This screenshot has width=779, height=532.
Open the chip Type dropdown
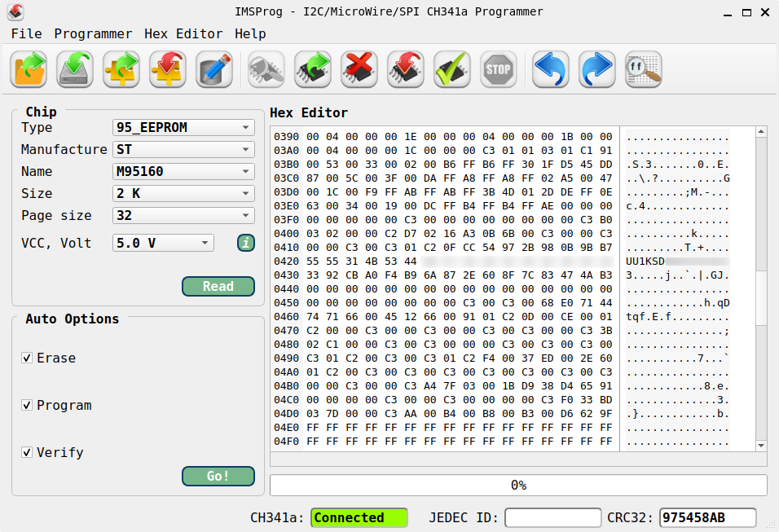pyautogui.click(x=183, y=128)
